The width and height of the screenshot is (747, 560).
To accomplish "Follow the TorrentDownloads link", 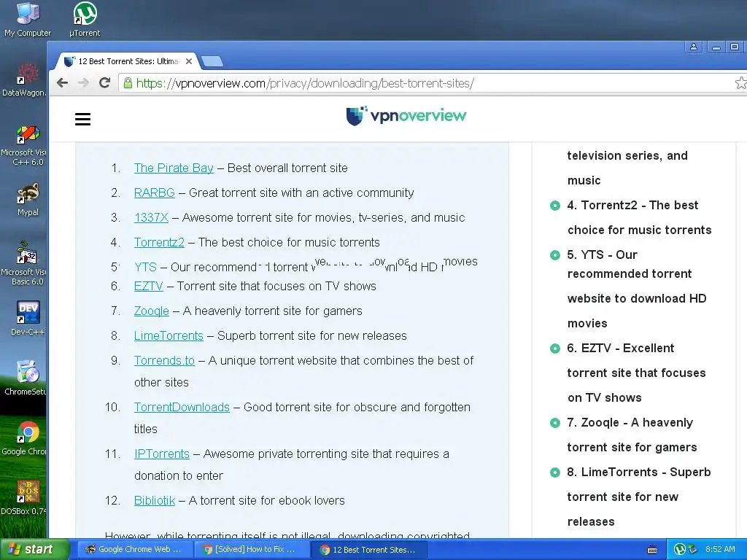I will [x=182, y=407].
